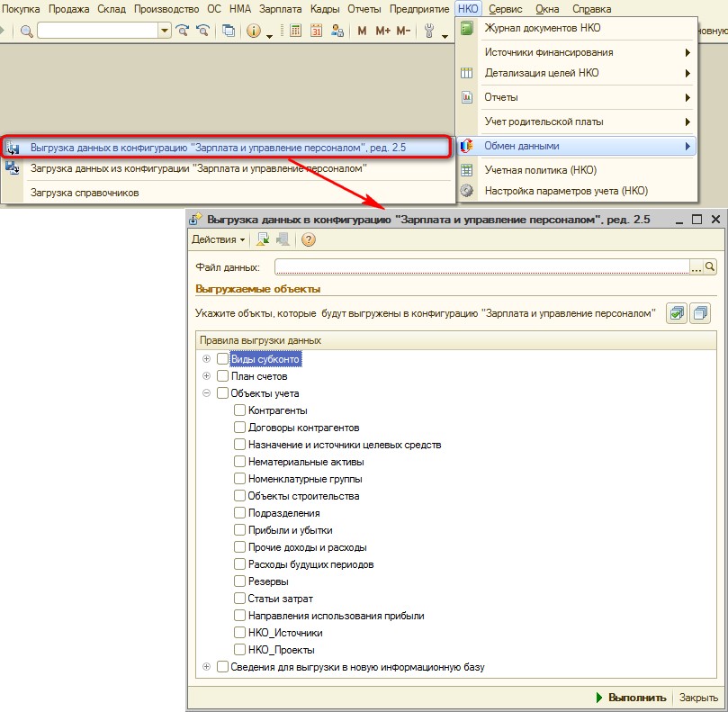This screenshot has height=712, width=728.
Task: Click the green journal icon beside Журнал документов НКО
Action: 467,28
